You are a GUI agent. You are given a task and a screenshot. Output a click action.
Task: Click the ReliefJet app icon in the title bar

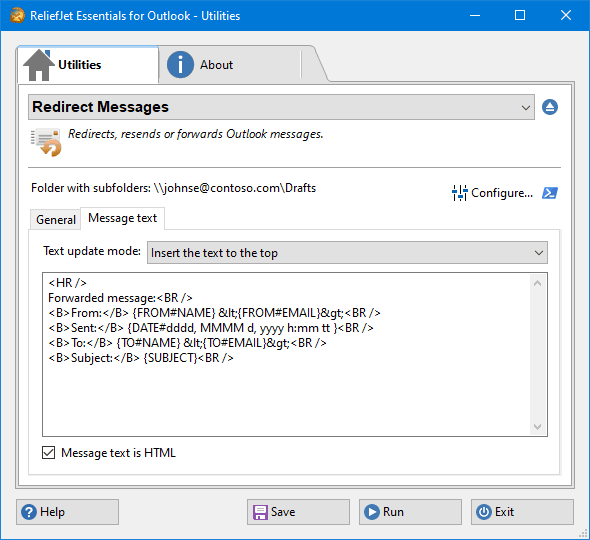[x=17, y=15]
